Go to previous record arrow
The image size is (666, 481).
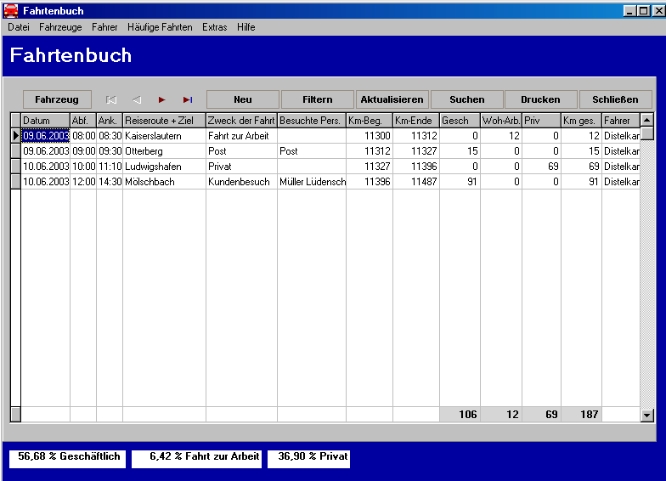[137, 100]
